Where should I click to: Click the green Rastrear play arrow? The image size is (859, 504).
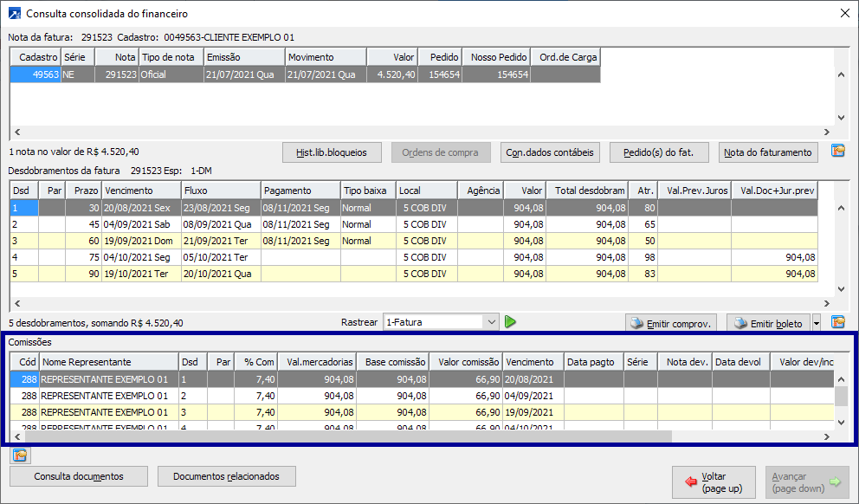(510, 322)
